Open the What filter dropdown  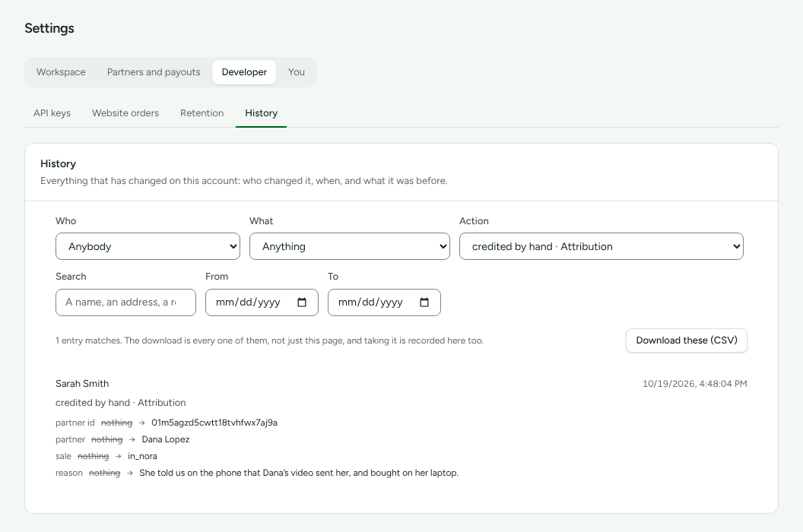[x=349, y=246]
